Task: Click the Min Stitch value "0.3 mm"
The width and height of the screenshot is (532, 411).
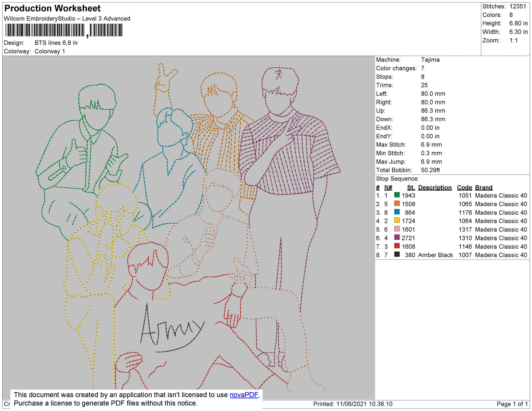Action: click(x=431, y=153)
